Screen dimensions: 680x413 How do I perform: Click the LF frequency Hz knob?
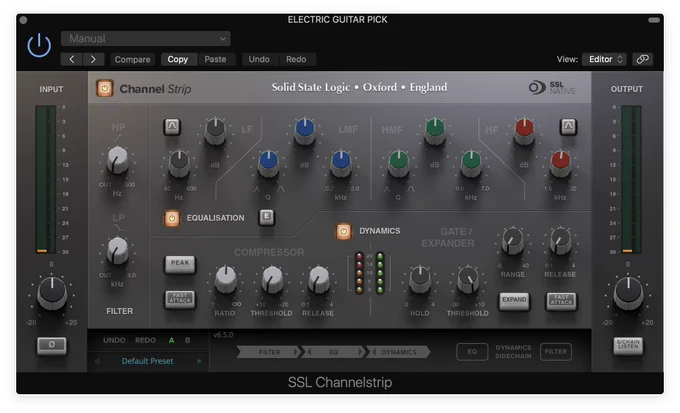pyautogui.click(x=179, y=163)
